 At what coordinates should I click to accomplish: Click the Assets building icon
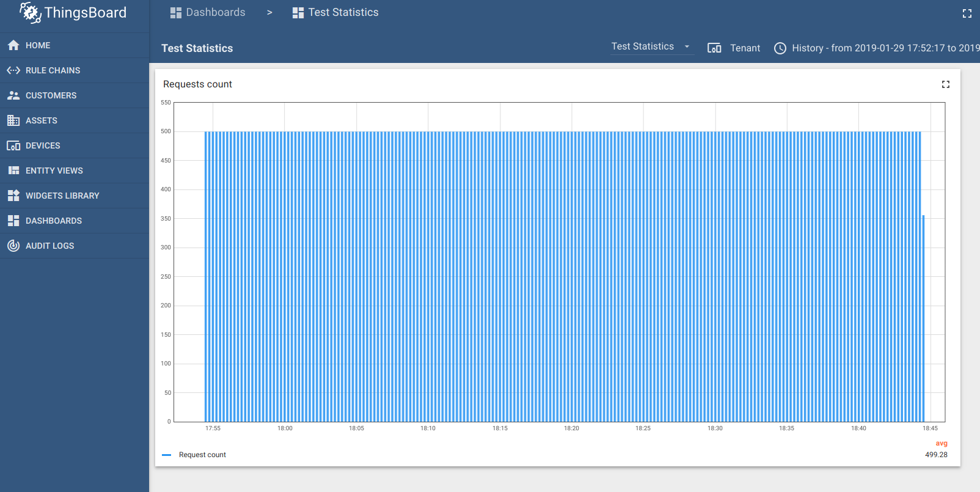pos(13,120)
